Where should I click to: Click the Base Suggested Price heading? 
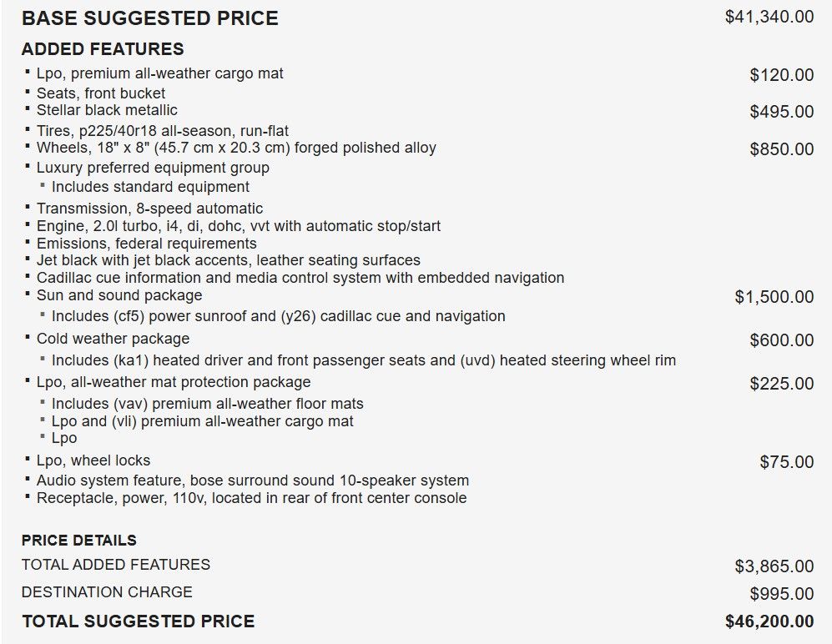click(150, 18)
